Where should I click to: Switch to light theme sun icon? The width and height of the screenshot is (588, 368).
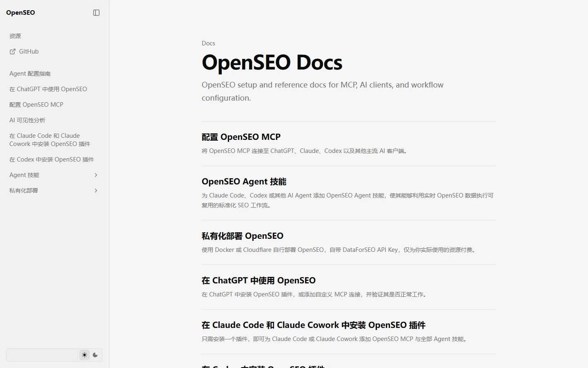click(85, 355)
